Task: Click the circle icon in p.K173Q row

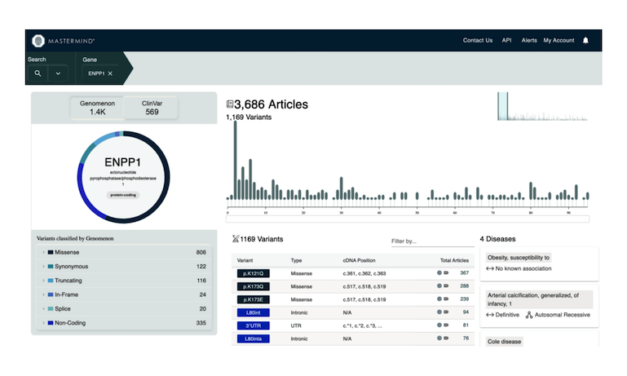Action: tap(439, 286)
